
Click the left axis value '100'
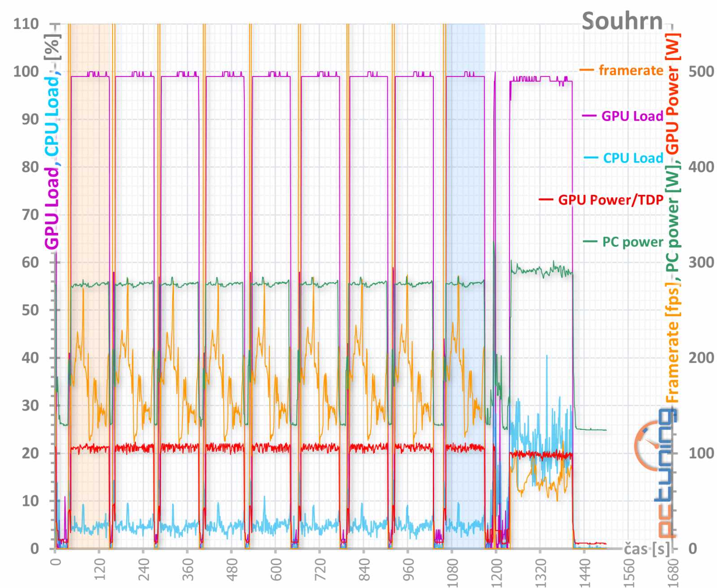tap(26, 71)
